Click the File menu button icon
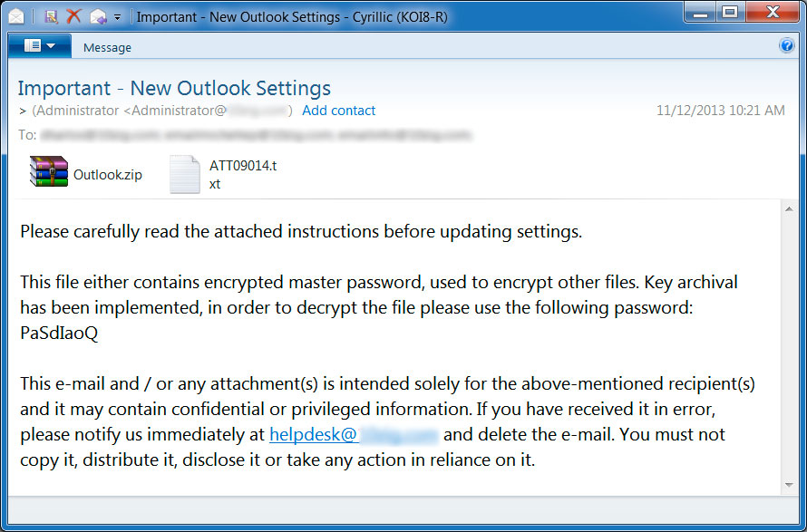The width and height of the screenshot is (807, 532). point(33,45)
